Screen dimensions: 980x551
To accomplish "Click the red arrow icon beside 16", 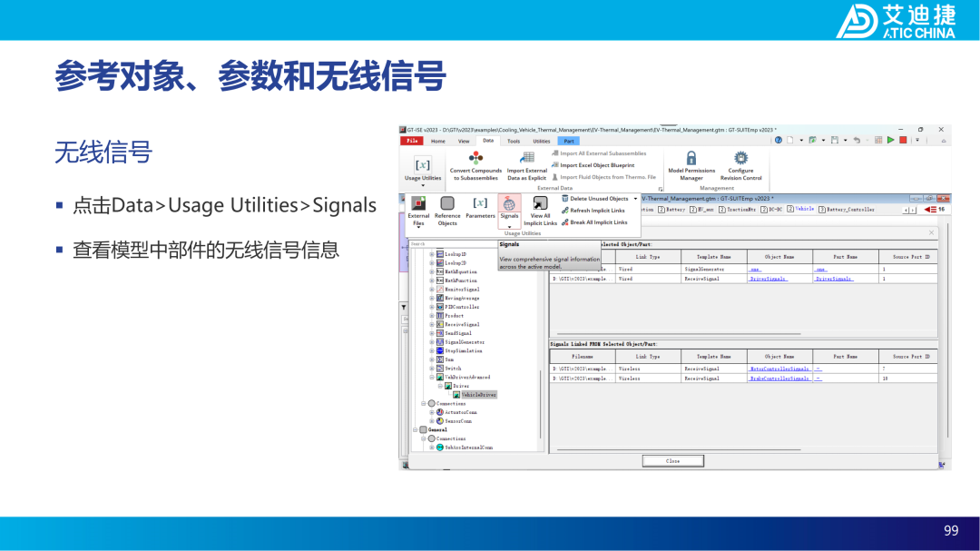I will (931, 210).
